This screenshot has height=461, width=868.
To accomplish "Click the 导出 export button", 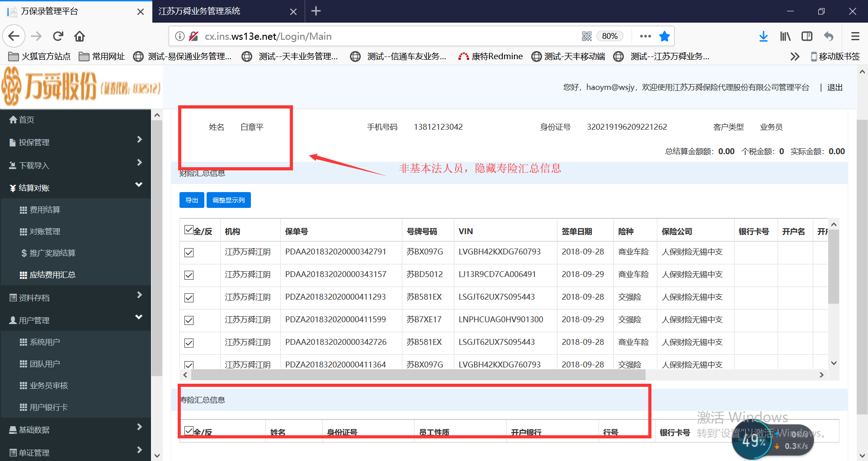I will coord(192,200).
